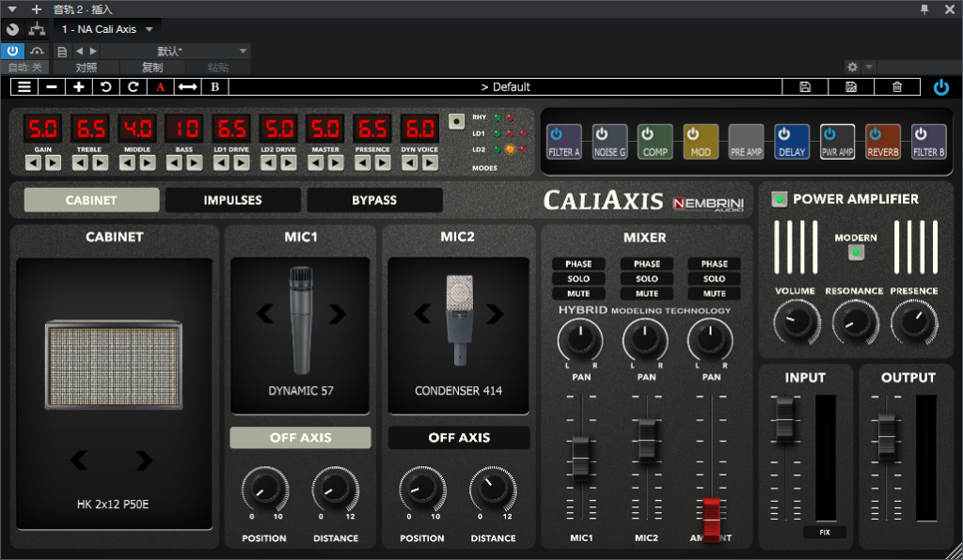963x560 pixels.
Task: Click the MIC1 mixer fader
Action: 581,457
